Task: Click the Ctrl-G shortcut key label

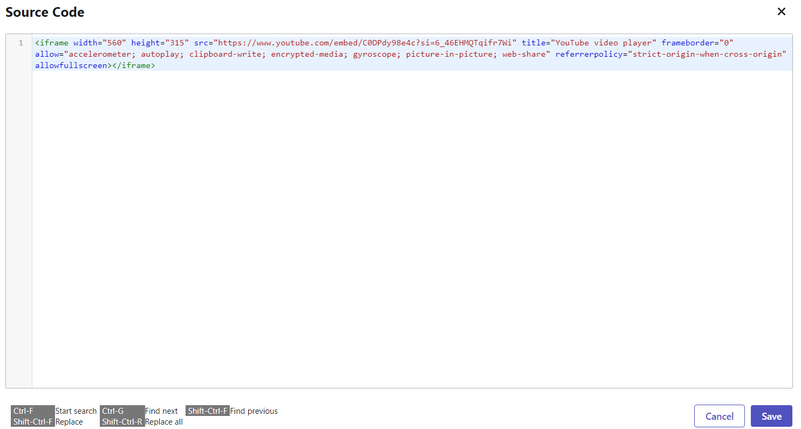Action: 122,411
